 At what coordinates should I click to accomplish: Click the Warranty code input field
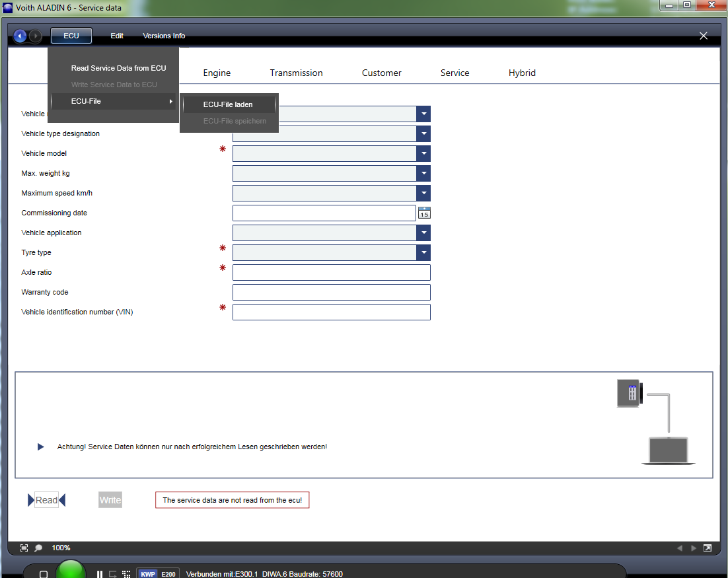pyautogui.click(x=332, y=292)
